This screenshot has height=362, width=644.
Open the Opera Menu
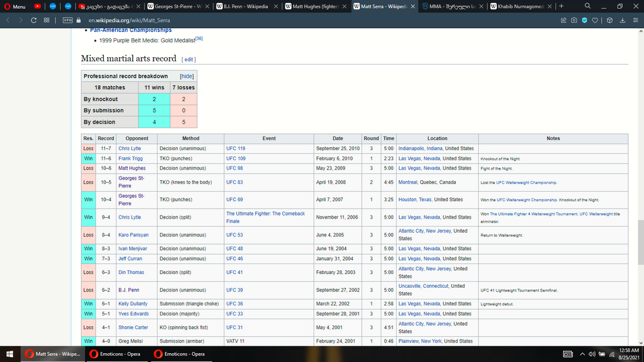[14, 6]
